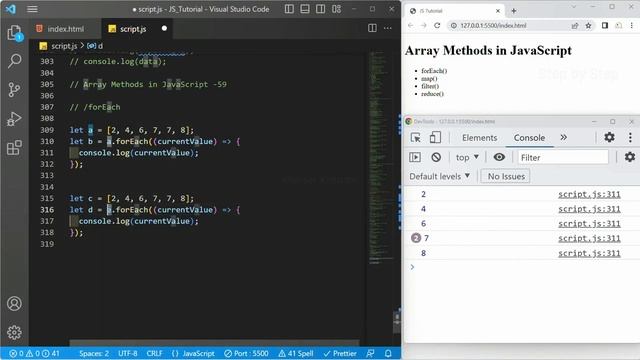
Task: Open the top JavaScript context dropdown
Action: tap(467, 157)
